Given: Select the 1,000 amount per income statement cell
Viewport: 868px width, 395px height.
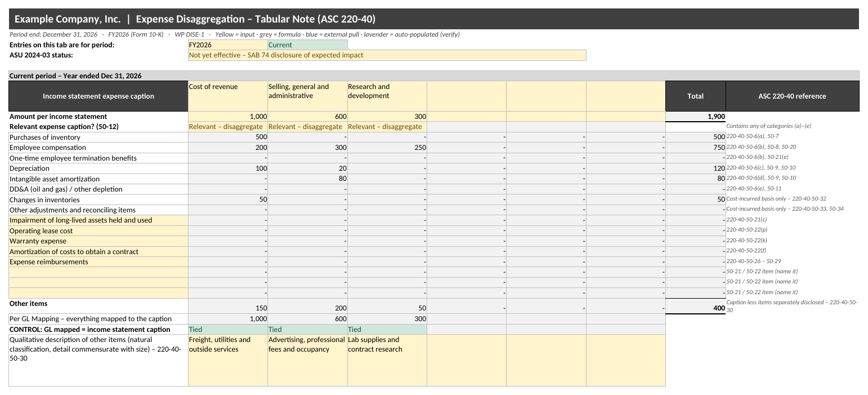Looking at the screenshot, I should (228, 117).
